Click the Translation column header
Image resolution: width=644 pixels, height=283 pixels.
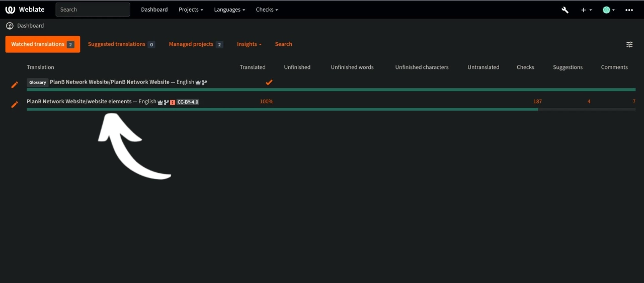point(40,67)
